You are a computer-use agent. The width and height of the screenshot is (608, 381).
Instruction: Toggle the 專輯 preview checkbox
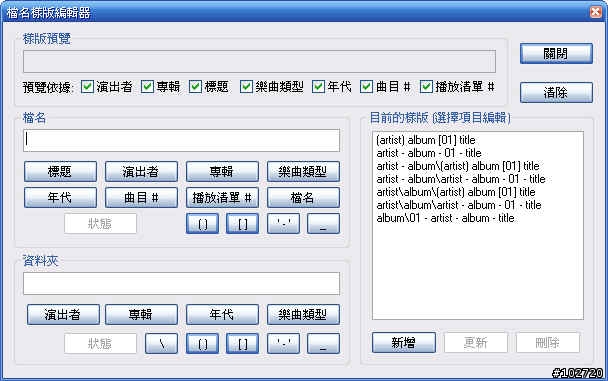(x=147, y=86)
